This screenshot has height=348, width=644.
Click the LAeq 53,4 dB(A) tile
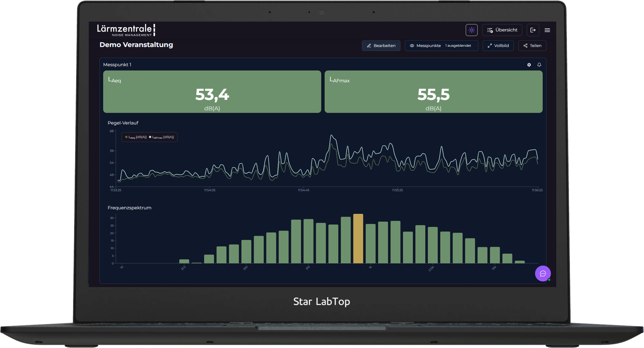coord(212,92)
